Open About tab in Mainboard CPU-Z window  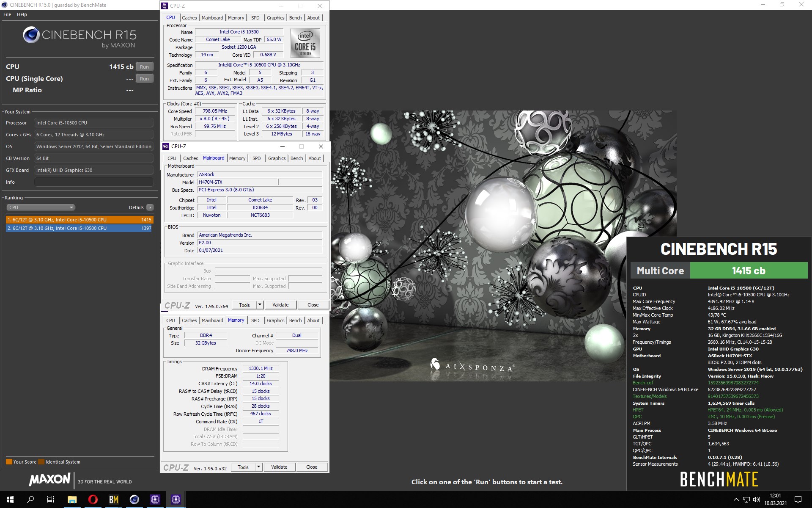point(314,158)
